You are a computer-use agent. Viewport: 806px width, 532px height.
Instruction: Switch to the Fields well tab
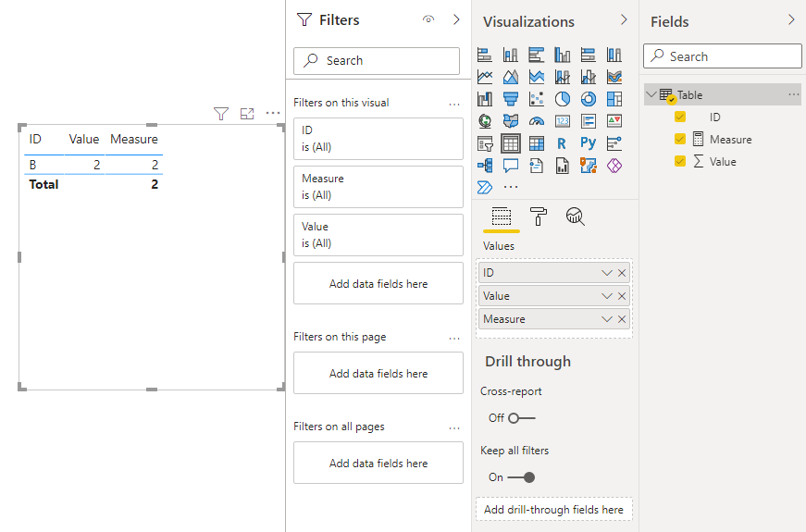[x=502, y=217]
